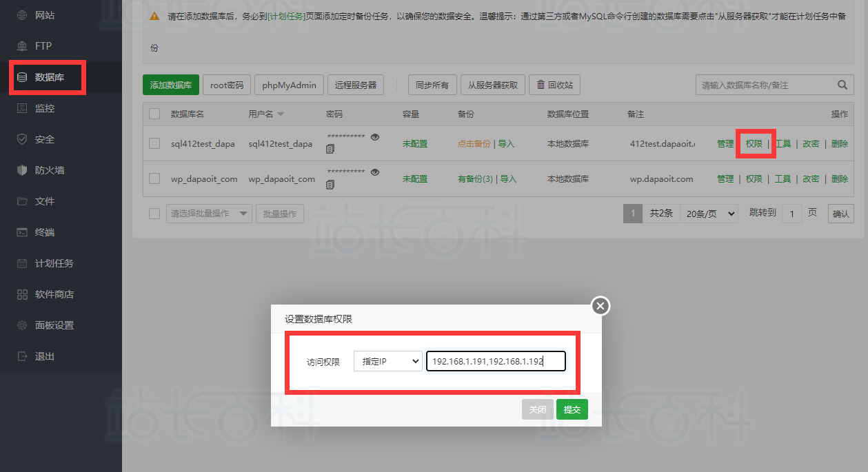The height and width of the screenshot is (472, 868).
Task: Click the 防火墙 shield icon in sidebar
Action: click(22, 170)
